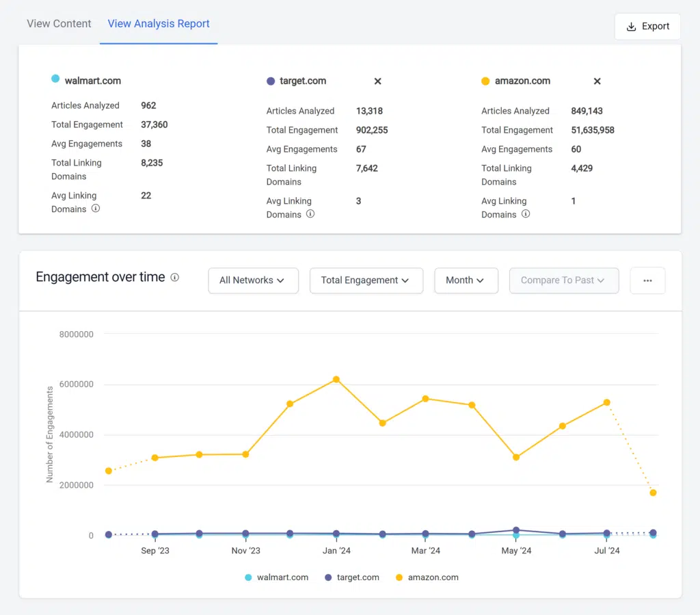The image size is (700, 615).
Task: Click target.com May '24 data point
Action: pyautogui.click(x=516, y=530)
